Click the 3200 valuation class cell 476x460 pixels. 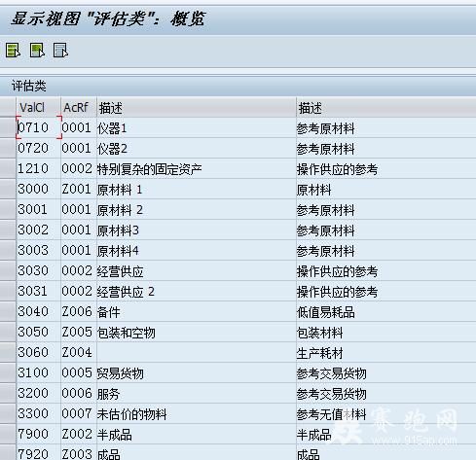coord(39,393)
